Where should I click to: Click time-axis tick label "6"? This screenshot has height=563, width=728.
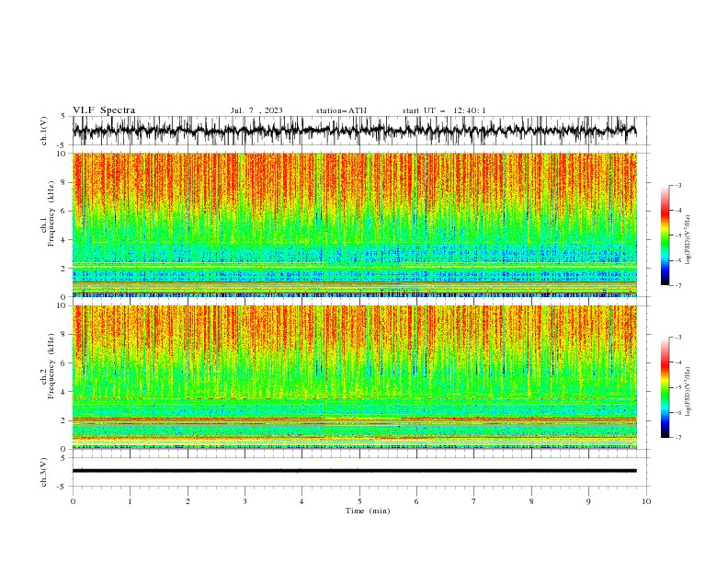coord(416,501)
